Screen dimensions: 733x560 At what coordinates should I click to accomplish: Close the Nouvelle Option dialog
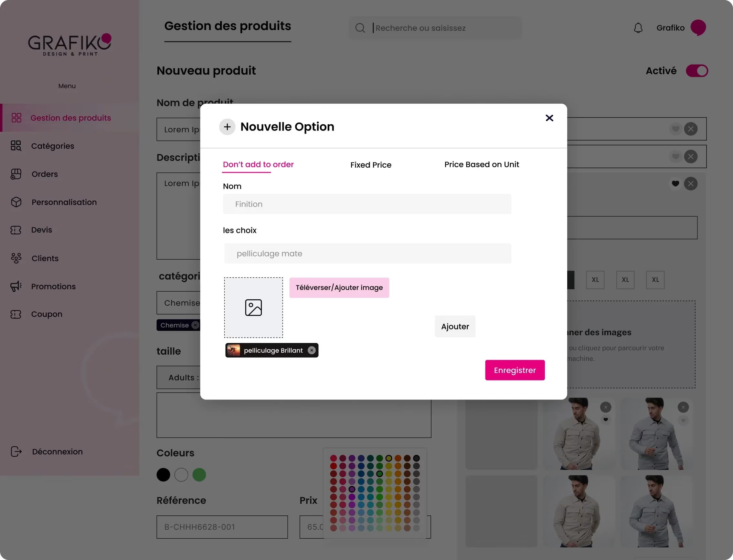coord(549,118)
